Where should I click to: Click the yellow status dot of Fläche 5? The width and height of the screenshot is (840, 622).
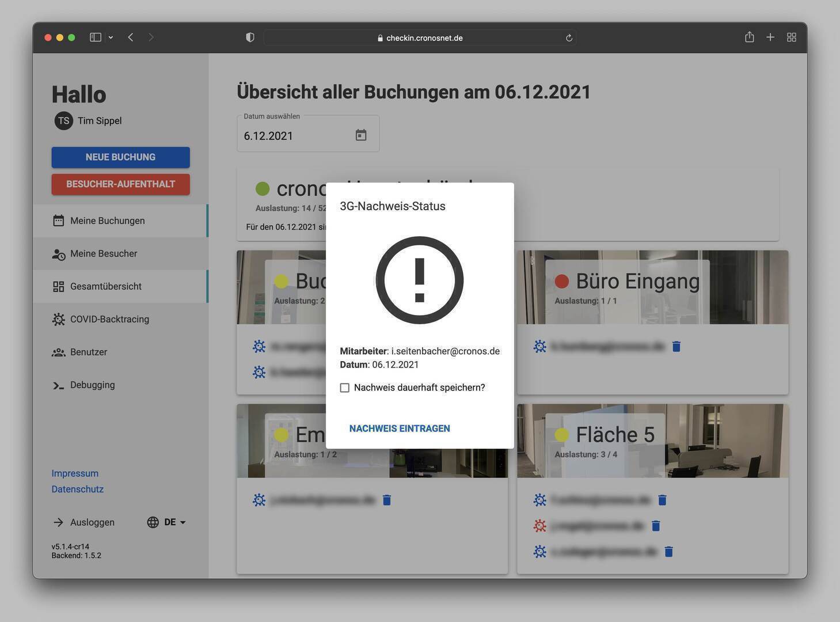(561, 435)
